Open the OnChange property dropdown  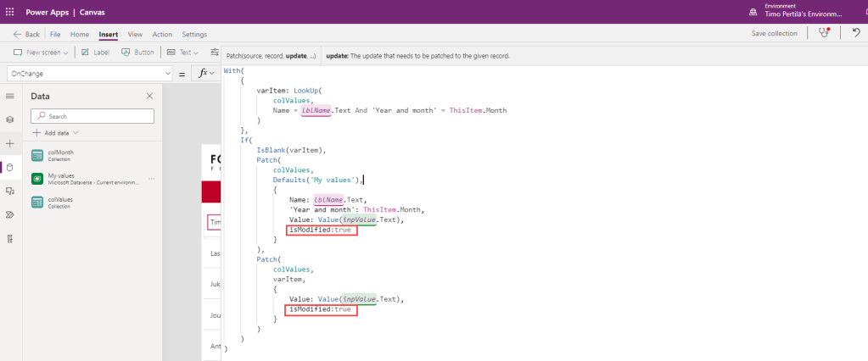(x=89, y=74)
